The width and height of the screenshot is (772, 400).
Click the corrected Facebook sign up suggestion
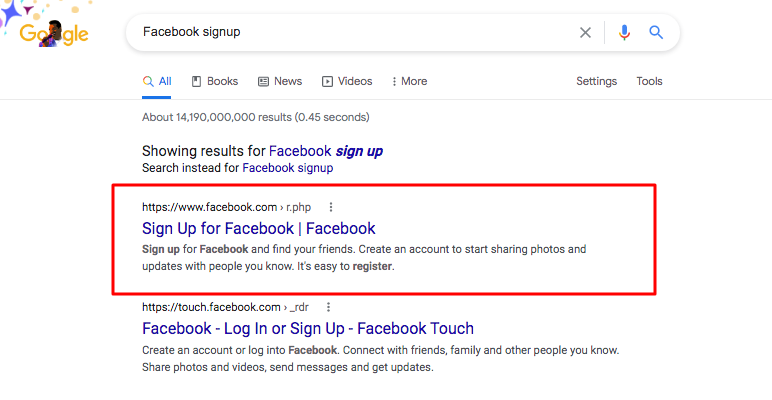[x=326, y=151]
